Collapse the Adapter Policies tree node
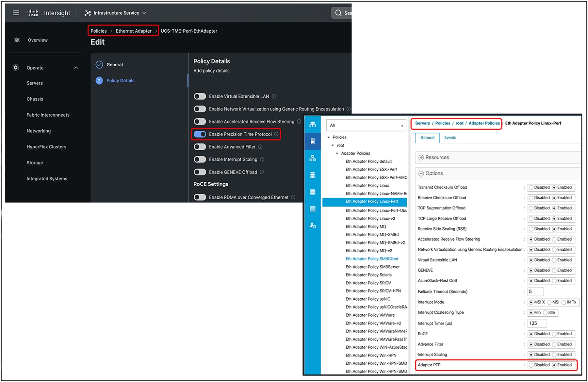The image size is (588, 382). point(337,153)
